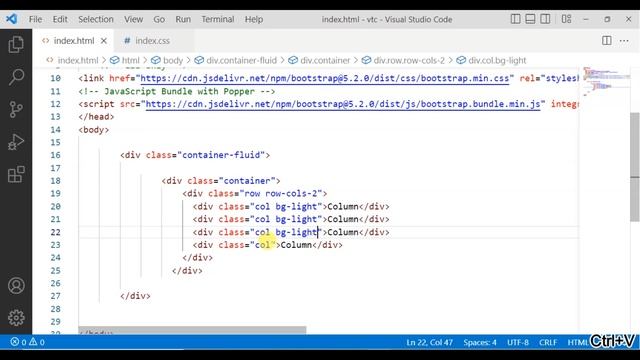Open bootstrap.min.css CDN link on line 10

pos(324,78)
